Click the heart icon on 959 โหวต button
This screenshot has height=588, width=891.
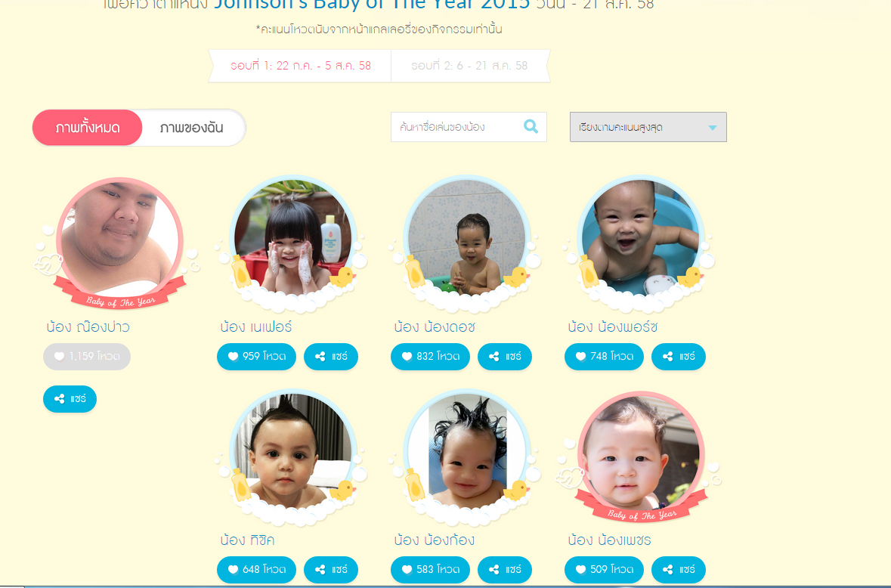click(x=233, y=356)
